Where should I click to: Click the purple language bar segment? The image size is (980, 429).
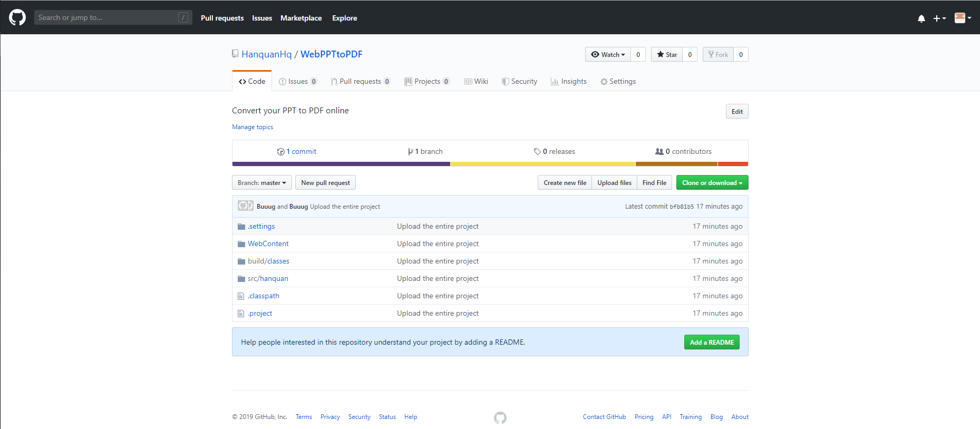click(x=341, y=164)
